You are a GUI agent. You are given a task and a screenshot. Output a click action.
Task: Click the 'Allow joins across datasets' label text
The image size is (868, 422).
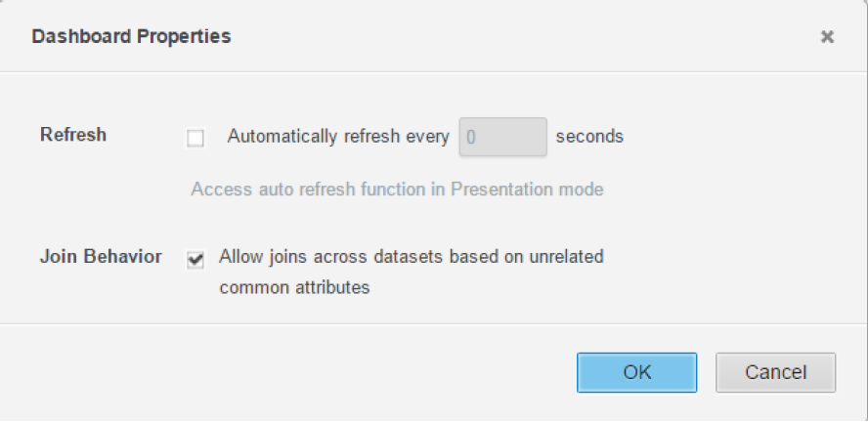tap(411, 258)
